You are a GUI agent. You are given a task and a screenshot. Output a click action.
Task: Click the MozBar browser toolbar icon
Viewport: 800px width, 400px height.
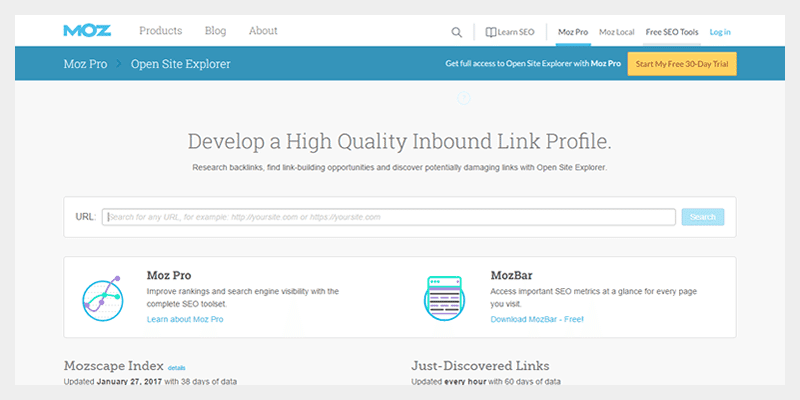(445, 297)
